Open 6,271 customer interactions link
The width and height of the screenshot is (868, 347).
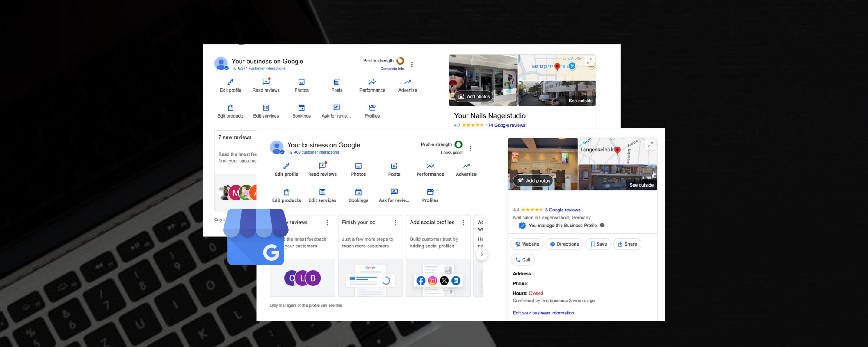262,69
